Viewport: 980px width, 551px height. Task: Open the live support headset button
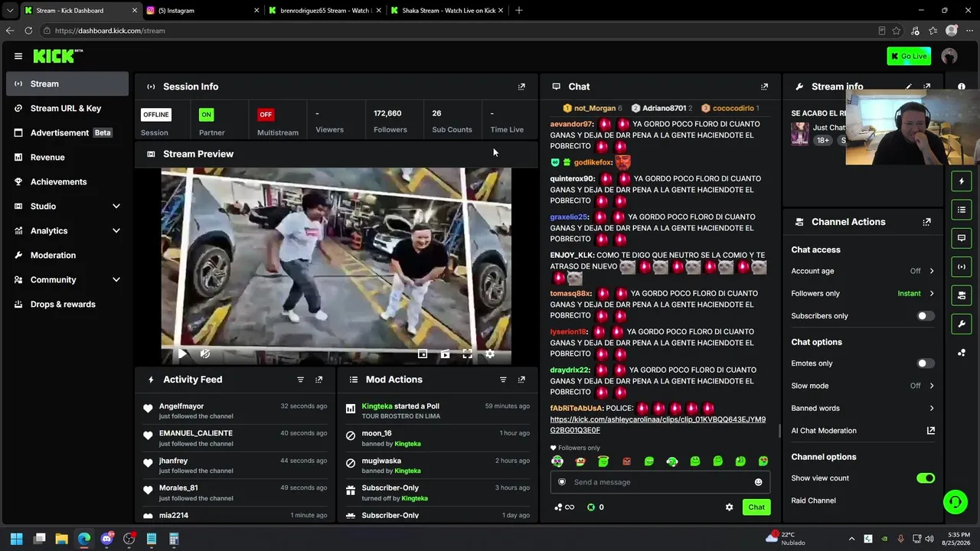(955, 502)
